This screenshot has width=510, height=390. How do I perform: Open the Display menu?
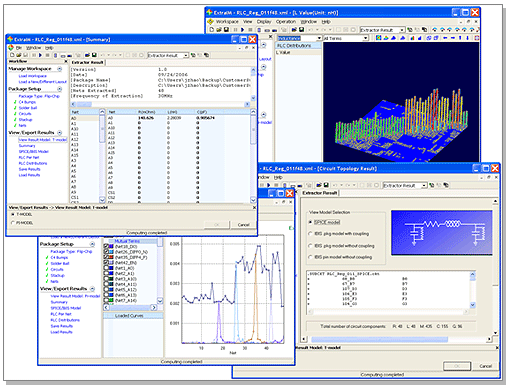(x=264, y=22)
